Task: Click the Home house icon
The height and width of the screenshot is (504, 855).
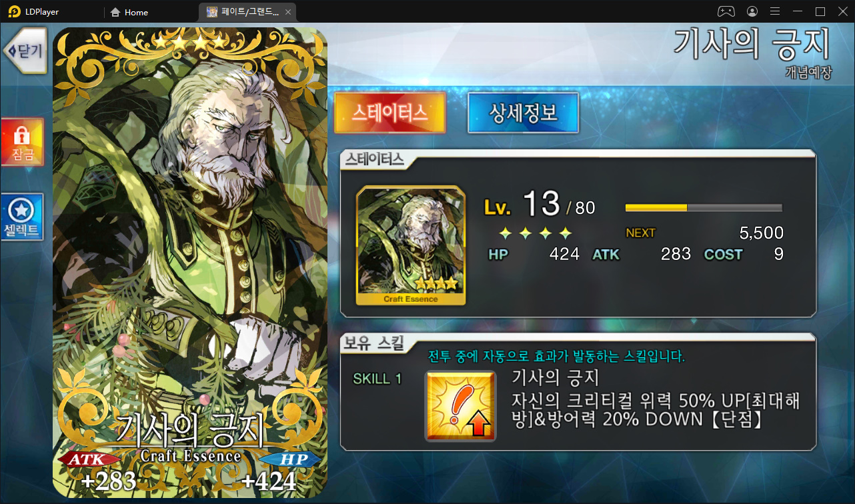Action: pyautogui.click(x=115, y=12)
